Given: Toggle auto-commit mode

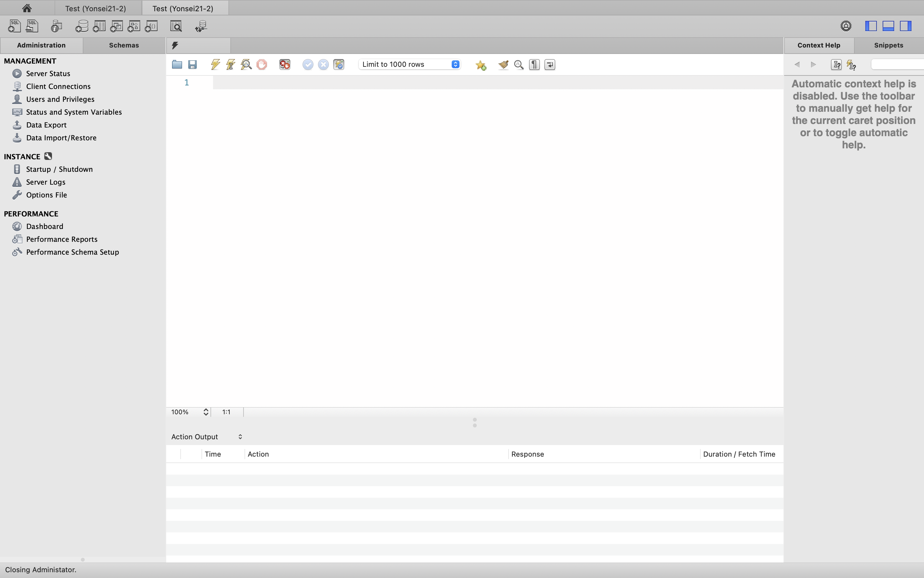Looking at the screenshot, I should 339,64.
